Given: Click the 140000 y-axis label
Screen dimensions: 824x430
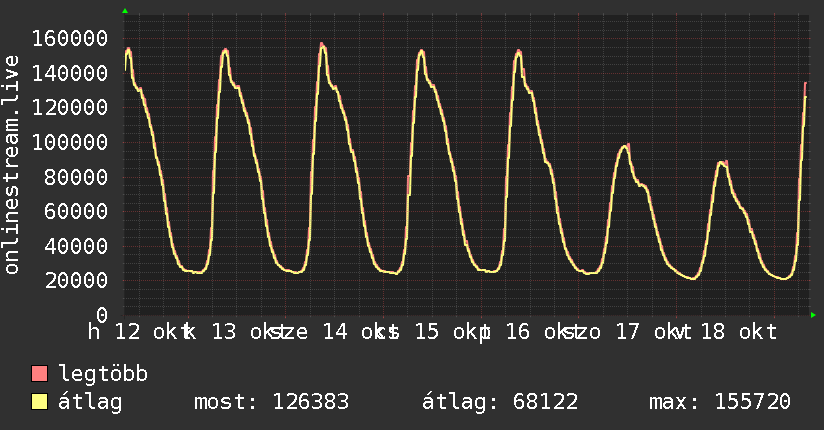Looking at the screenshot, I should tap(70, 73).
